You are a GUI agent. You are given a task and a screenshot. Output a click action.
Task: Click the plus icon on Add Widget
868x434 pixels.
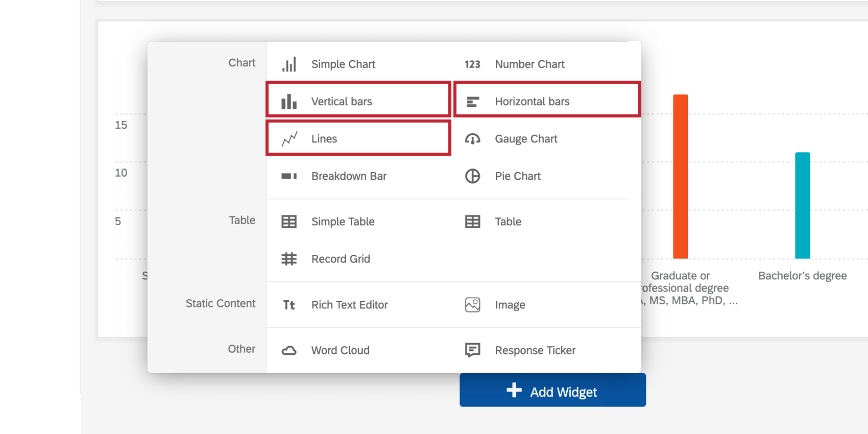coord(514,391)
